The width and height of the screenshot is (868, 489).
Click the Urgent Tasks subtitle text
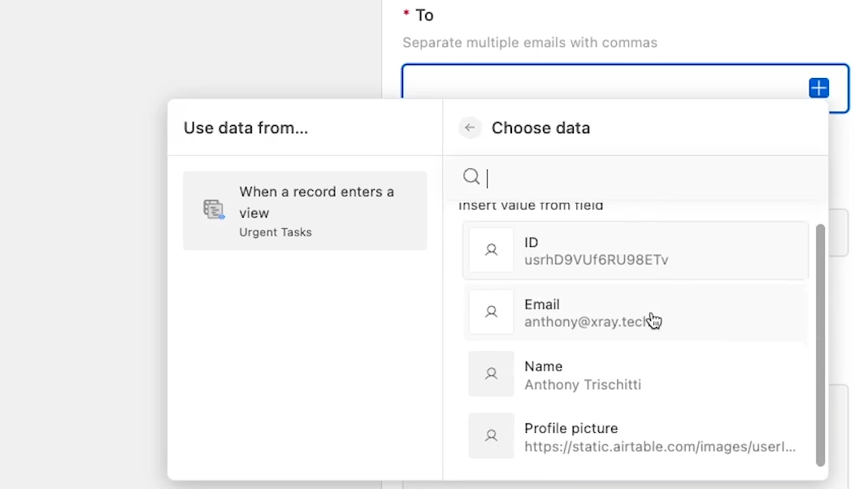pyautogui.click(x=276, y=232)
